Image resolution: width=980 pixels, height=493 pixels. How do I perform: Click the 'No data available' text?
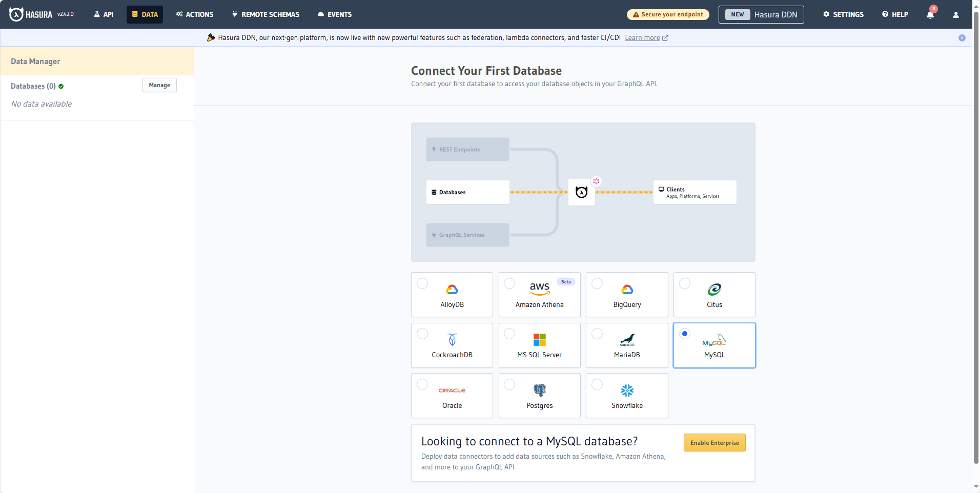(x=42, y=104)
